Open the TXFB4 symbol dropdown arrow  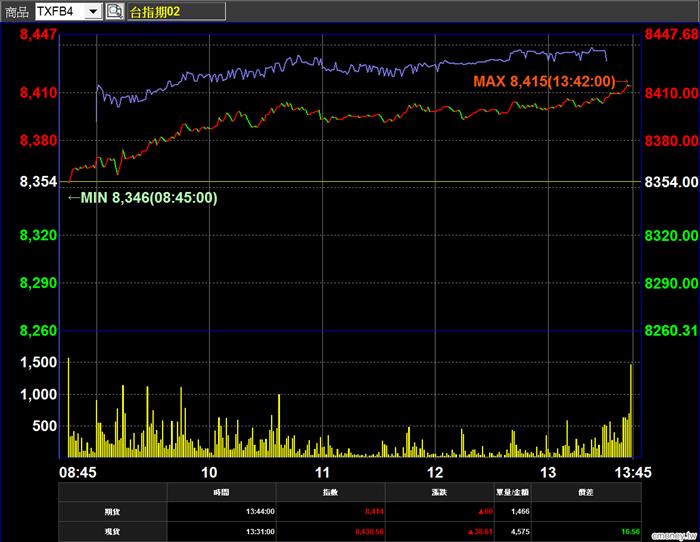click(x=93, y=11)
